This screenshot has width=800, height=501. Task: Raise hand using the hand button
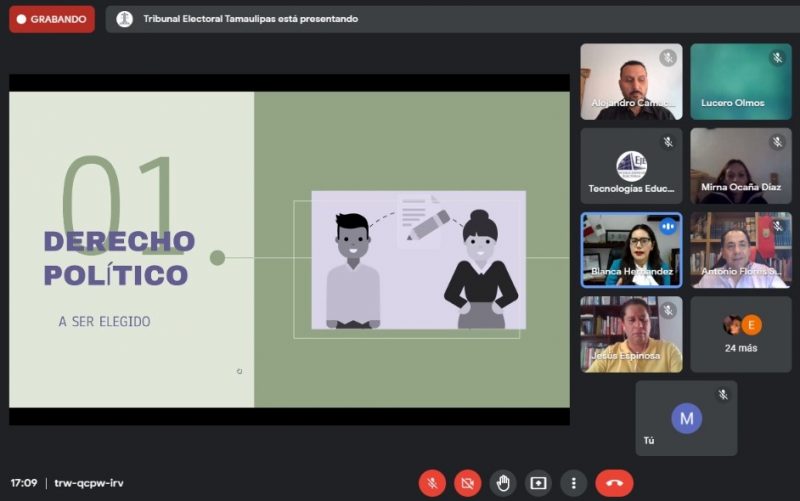(503, 483)
